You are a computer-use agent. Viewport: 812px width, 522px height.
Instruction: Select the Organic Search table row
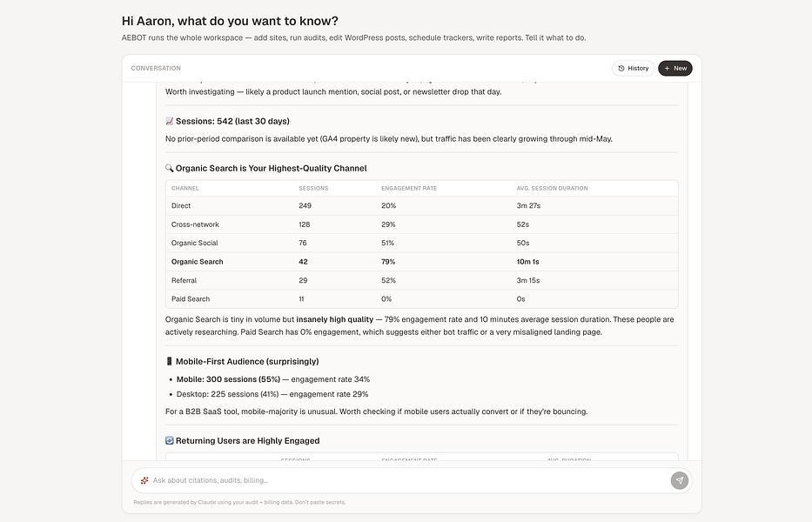[422, 262]
